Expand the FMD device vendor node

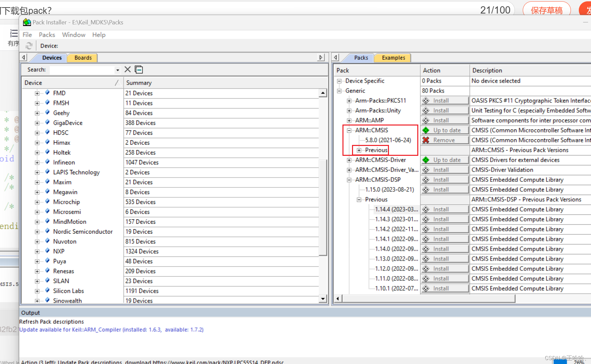point(37,93)
